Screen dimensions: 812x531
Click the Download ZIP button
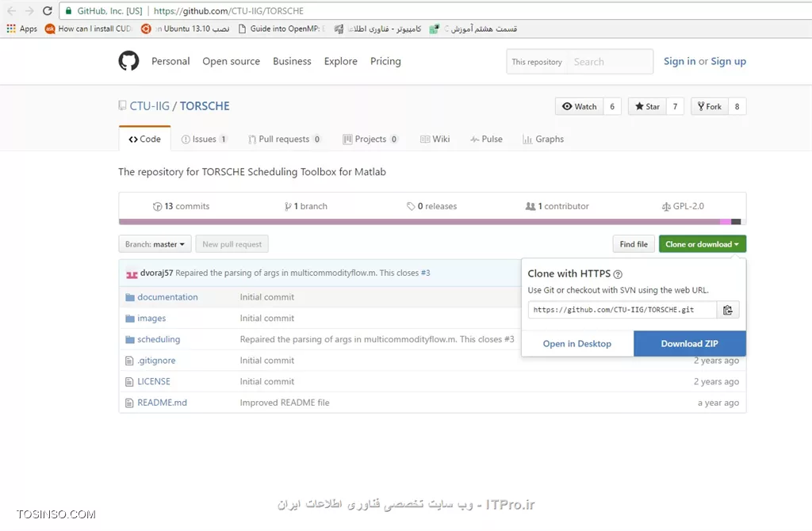[690, 344]
